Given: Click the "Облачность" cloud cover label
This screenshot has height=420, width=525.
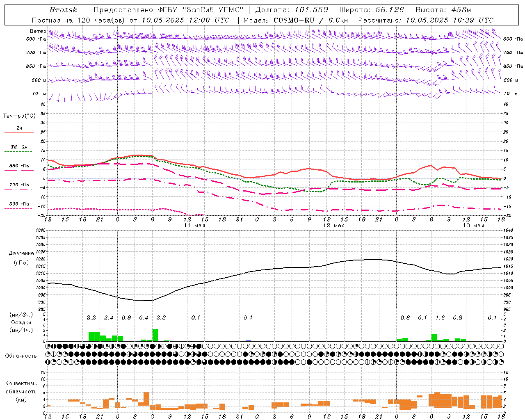Looking at the screenshot, I should [x=21, y=356].
